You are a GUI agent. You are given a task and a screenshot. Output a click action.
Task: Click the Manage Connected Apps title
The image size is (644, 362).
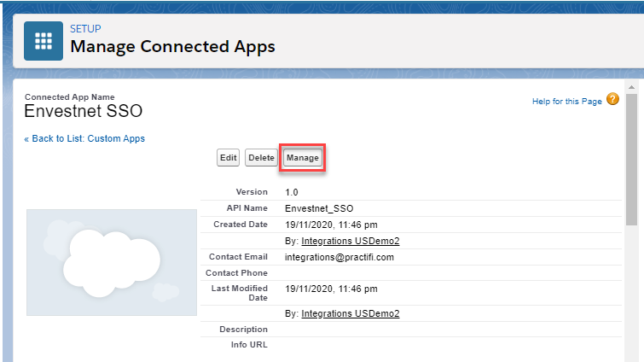click(x=172, y=46)
